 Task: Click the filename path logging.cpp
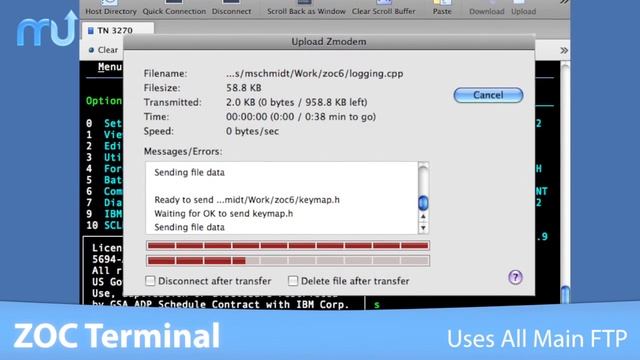coord(315,74)
